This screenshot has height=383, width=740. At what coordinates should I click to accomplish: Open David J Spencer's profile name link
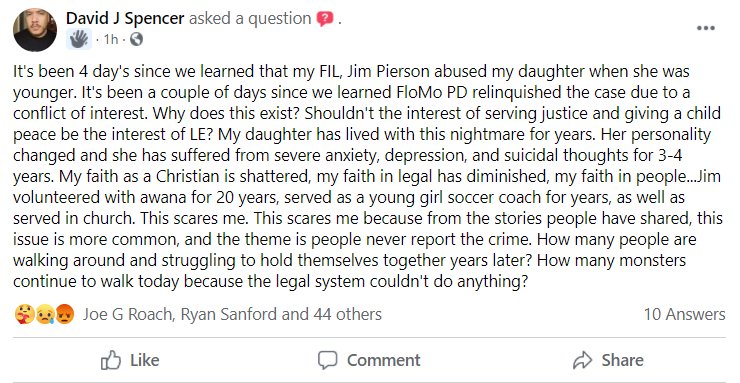125,18
